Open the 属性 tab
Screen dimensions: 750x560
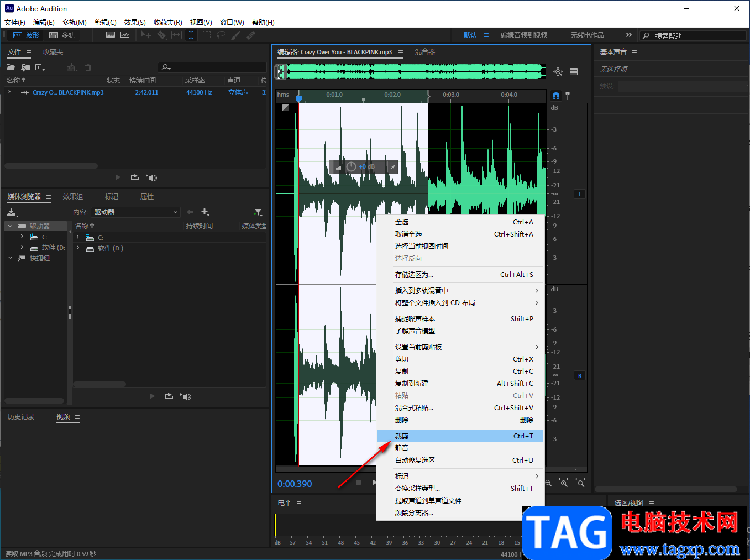[x=147, y=197]
